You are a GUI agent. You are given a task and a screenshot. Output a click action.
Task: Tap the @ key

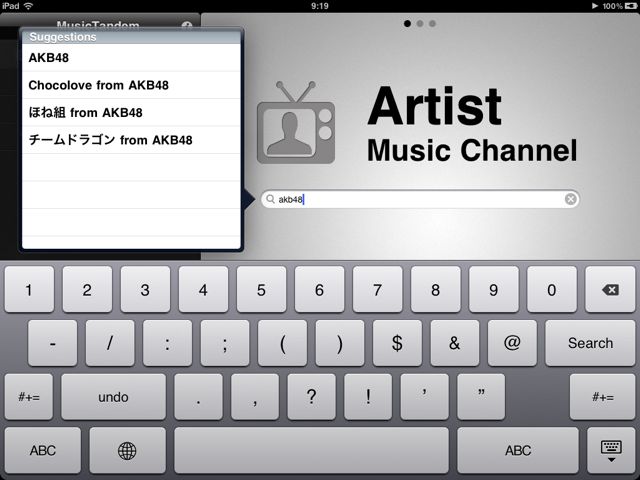pyautogui.click(x=512, y=343)
